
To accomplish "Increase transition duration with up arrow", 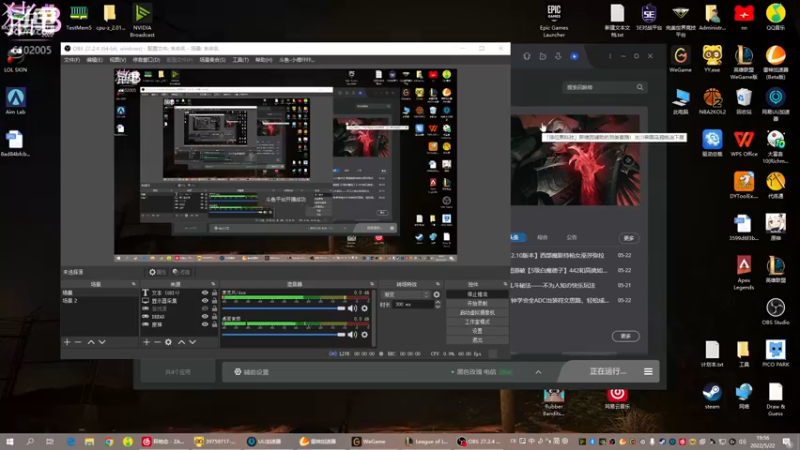I will coord(438,302).
